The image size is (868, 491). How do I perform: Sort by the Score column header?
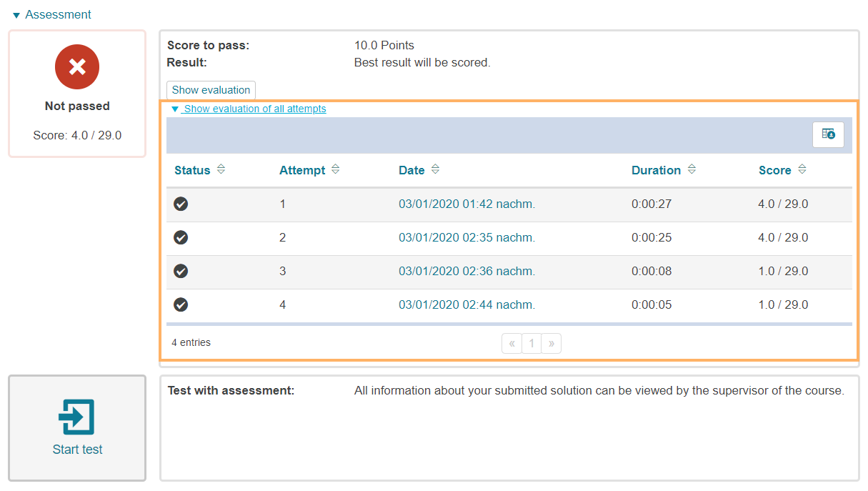(775, 171)
